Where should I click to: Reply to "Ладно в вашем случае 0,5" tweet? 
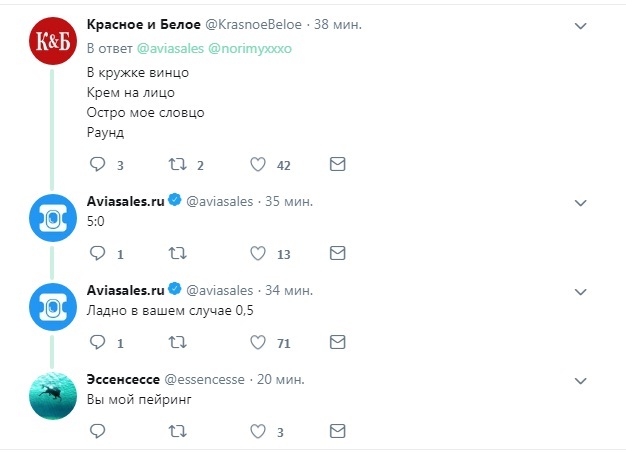(98, 343)
